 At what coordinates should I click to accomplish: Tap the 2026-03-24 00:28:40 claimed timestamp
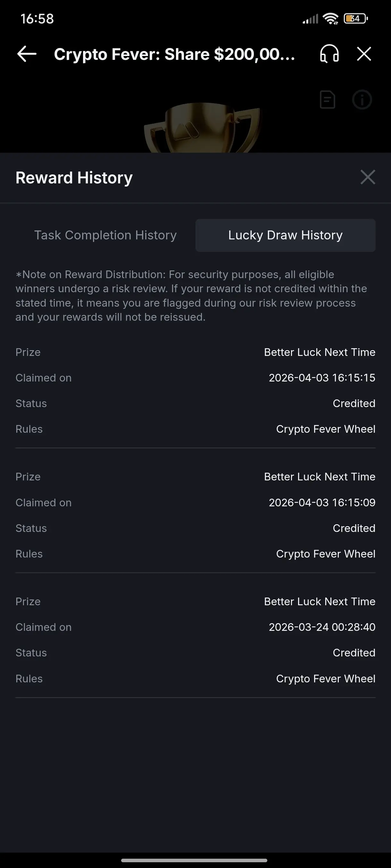coord(322,627)
